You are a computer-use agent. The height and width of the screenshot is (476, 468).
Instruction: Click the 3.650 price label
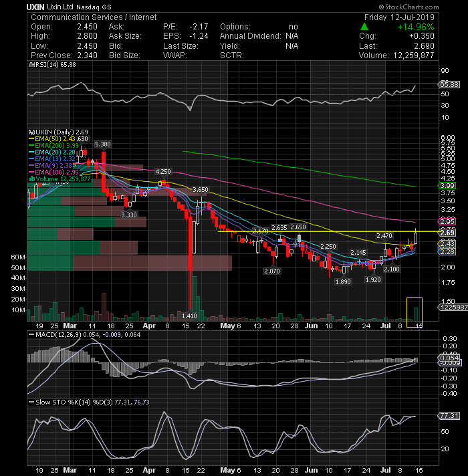coord(201,189)
